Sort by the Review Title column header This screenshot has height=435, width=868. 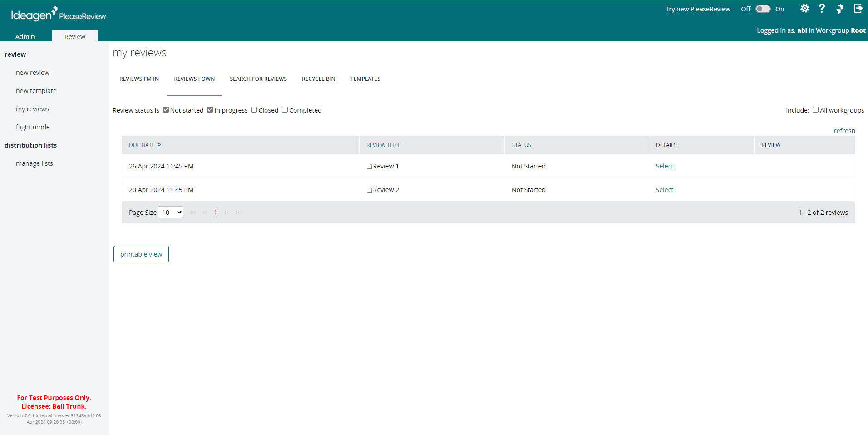[384, 145]
